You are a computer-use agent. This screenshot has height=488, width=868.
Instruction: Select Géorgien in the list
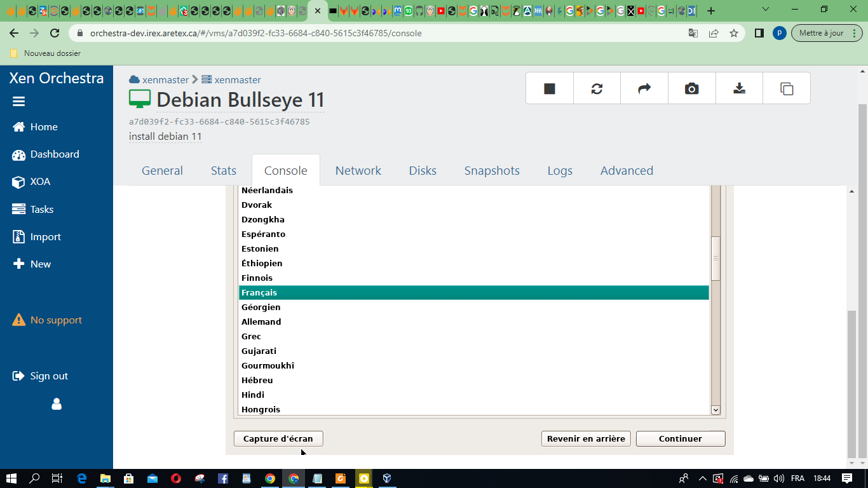coord(474,307)
